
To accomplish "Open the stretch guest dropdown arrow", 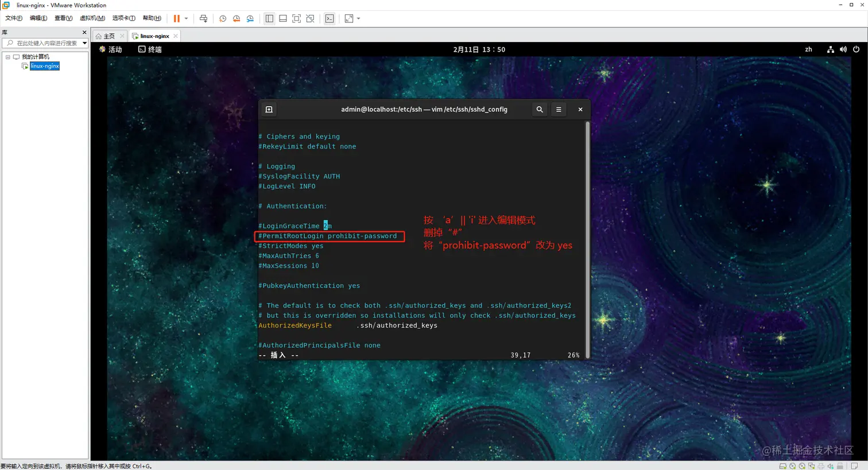I will pyautogui.click(x=359, y=18).
